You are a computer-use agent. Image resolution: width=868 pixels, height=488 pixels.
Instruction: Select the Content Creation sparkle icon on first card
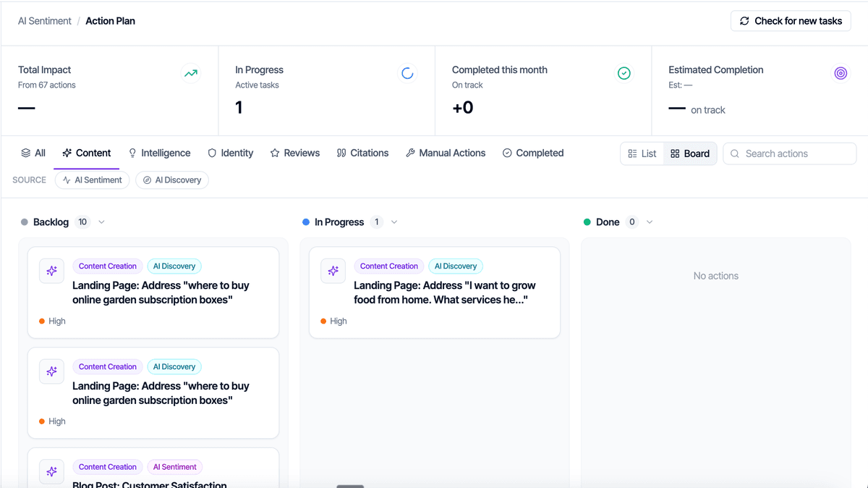click(x=51, y=270)
